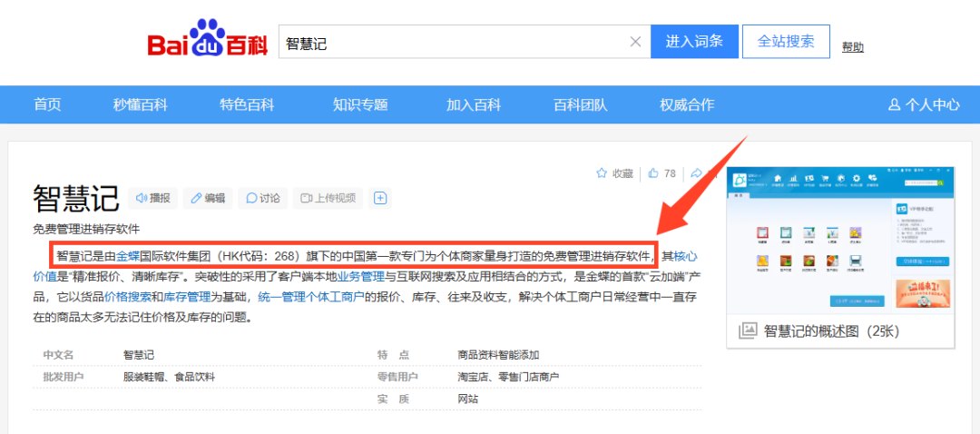The height and width of the screenshot is (434, 980).
Task: Click the share arrow icon
Action: 696,173
